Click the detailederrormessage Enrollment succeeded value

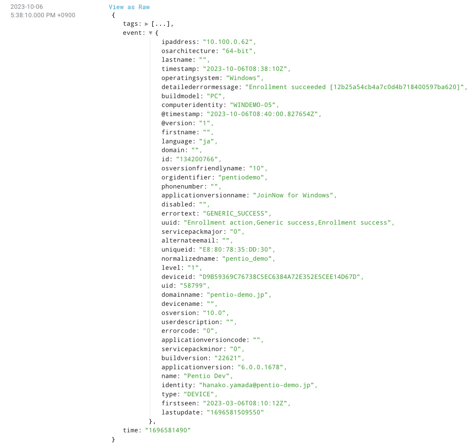(356, 87)
